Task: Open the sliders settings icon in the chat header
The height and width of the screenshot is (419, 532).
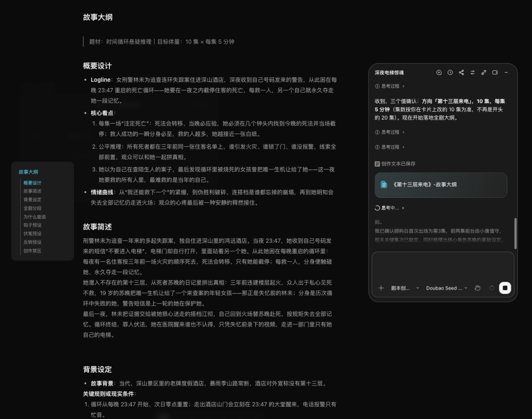Action: tap(472, 72)
